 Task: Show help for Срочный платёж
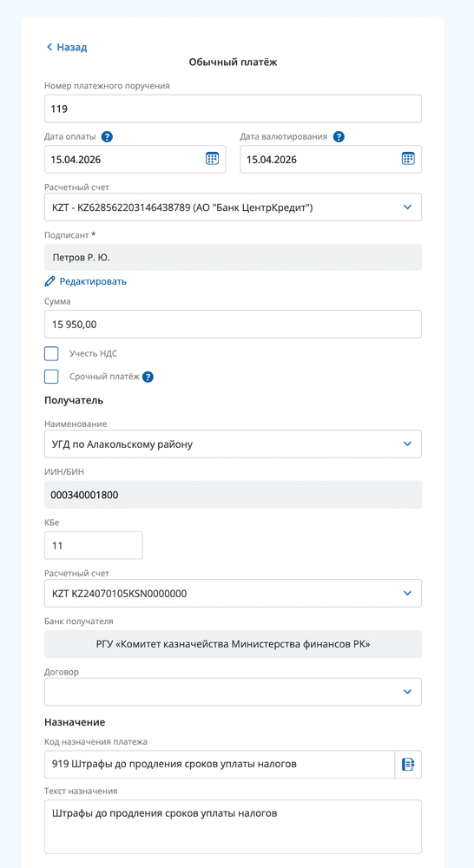[x=148, y=377]
